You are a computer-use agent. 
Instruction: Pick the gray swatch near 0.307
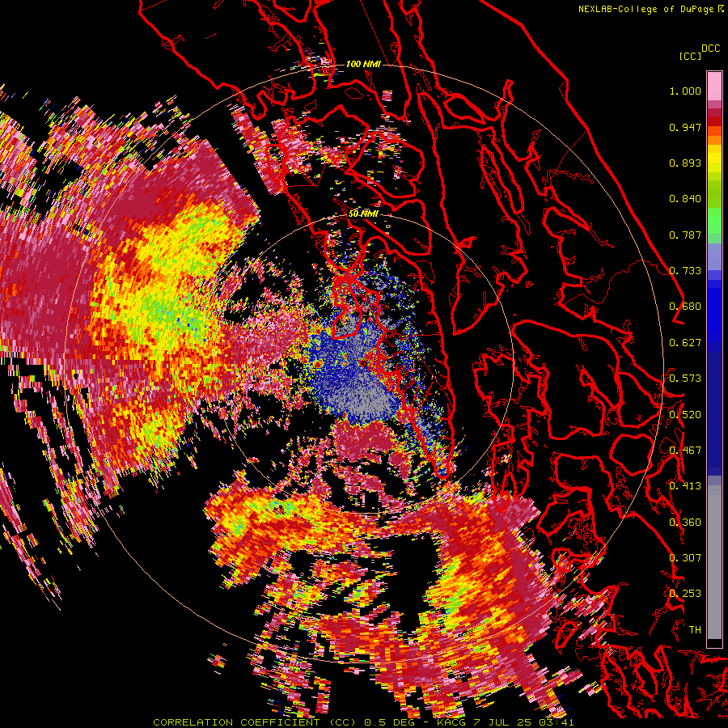[714, 562]
